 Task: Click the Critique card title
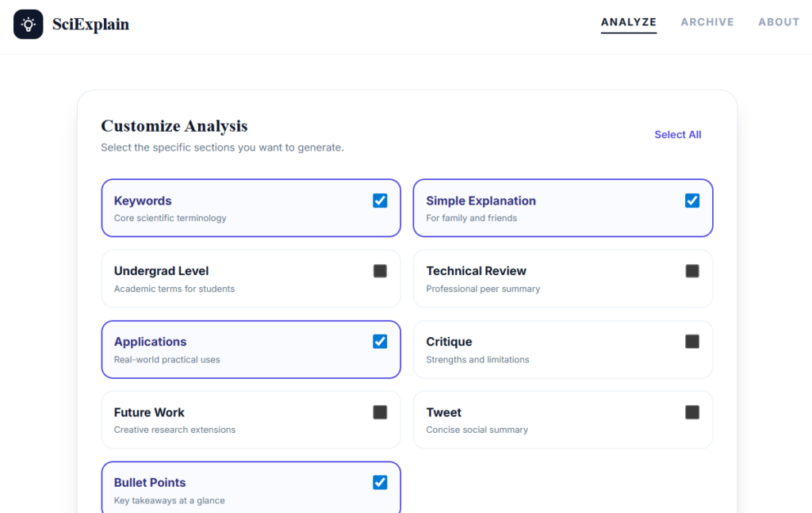pos(449,342)
